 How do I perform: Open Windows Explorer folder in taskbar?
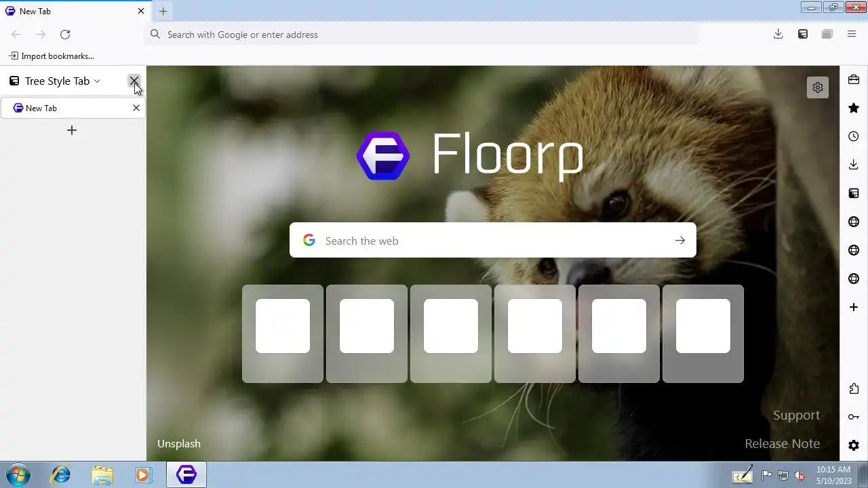[x=102, y=474]
